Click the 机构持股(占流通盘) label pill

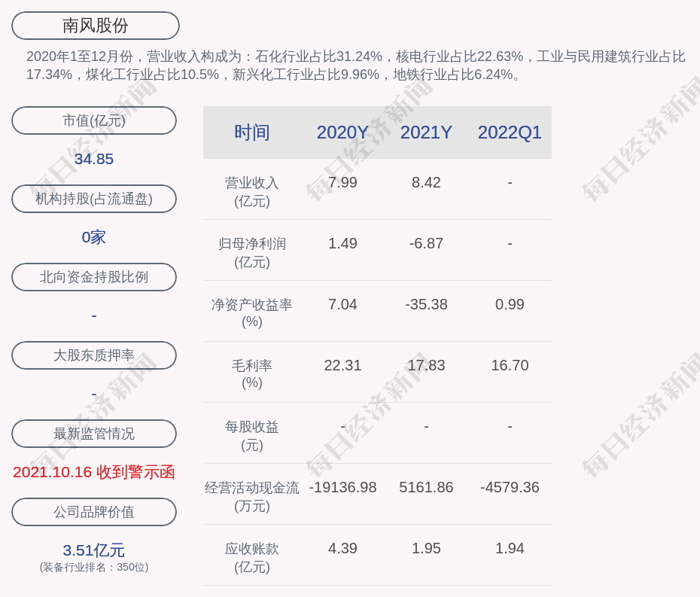(94, 199)
